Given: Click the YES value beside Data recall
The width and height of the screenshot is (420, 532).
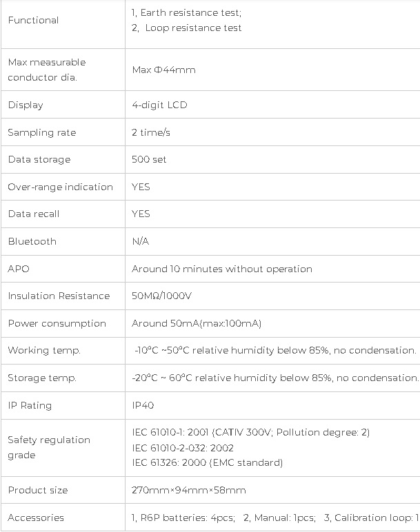Looking at the screenshot, I should pyautogui.click(x=141, y=214).
